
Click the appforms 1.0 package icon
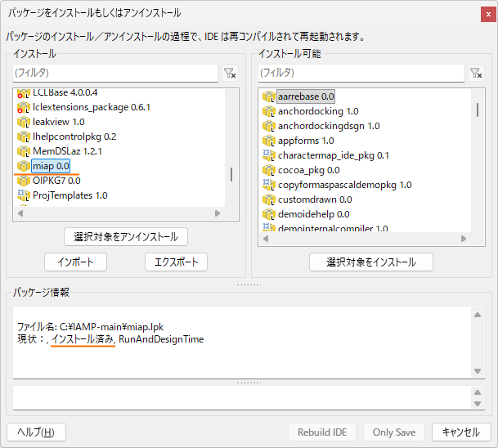point(269,141)
